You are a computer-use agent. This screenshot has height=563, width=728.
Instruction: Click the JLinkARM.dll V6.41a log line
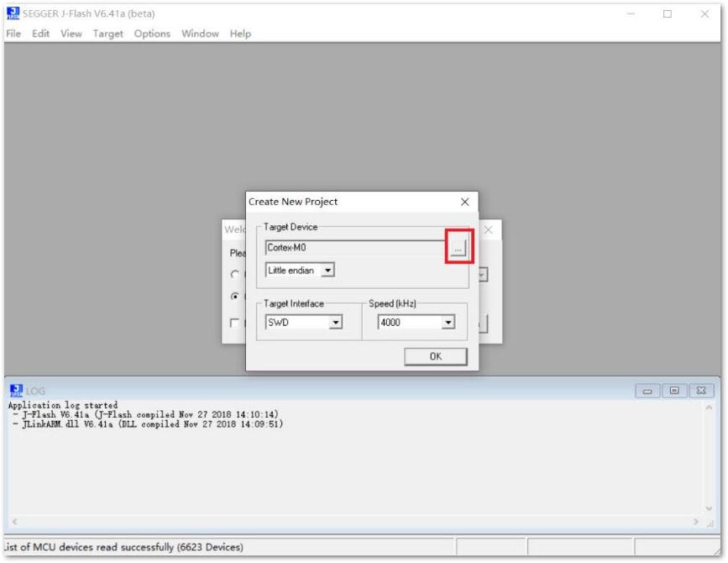point(148,424)
